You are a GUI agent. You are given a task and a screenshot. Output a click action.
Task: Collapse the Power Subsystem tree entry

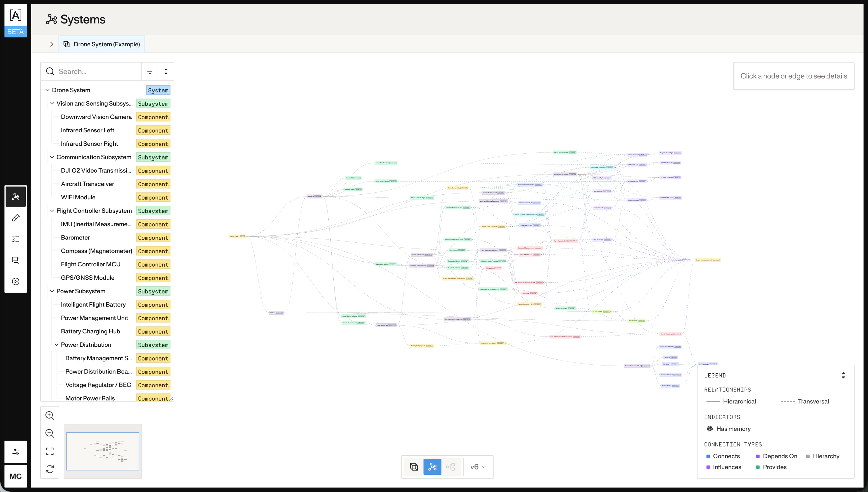tap(52, 291)
